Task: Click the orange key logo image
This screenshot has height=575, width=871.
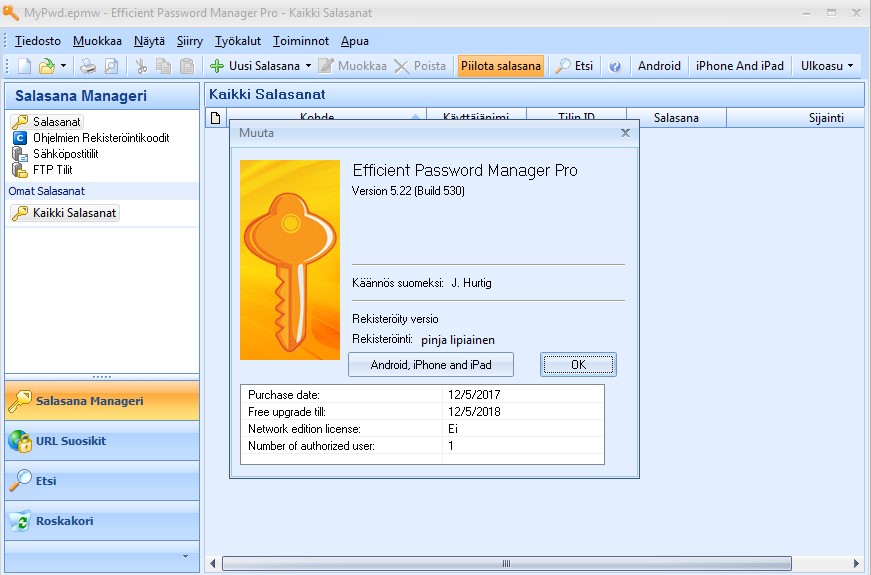Action: pyautogui.click(x=290, y=260)
